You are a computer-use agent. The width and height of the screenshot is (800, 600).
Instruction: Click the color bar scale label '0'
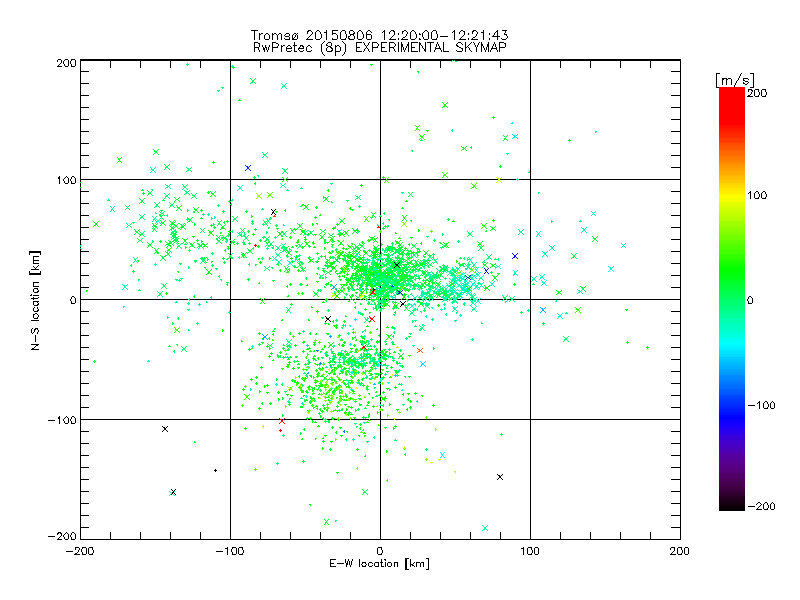click(x=750, y=300)
